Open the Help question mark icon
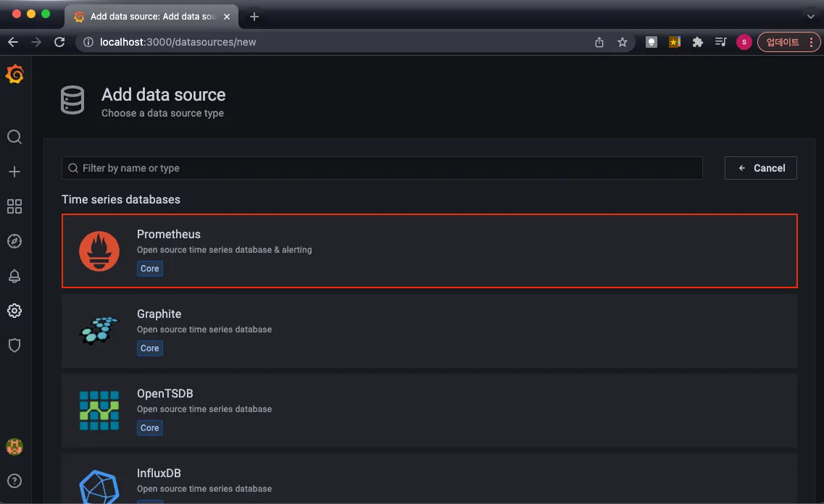The width and height of the screenshot is (824, 504). click(x=14, y=480)
